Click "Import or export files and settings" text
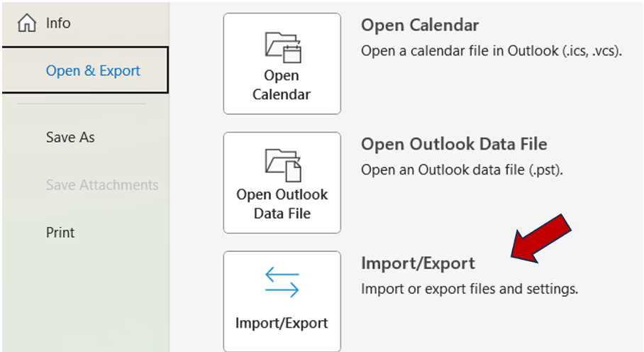This screenshot has height=352, width=644. [470, 289]
